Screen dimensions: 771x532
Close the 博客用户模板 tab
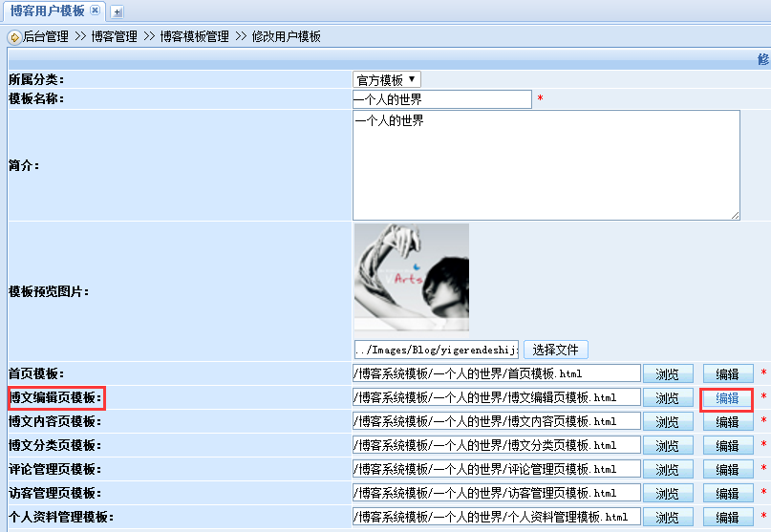[x=95, y=11]
